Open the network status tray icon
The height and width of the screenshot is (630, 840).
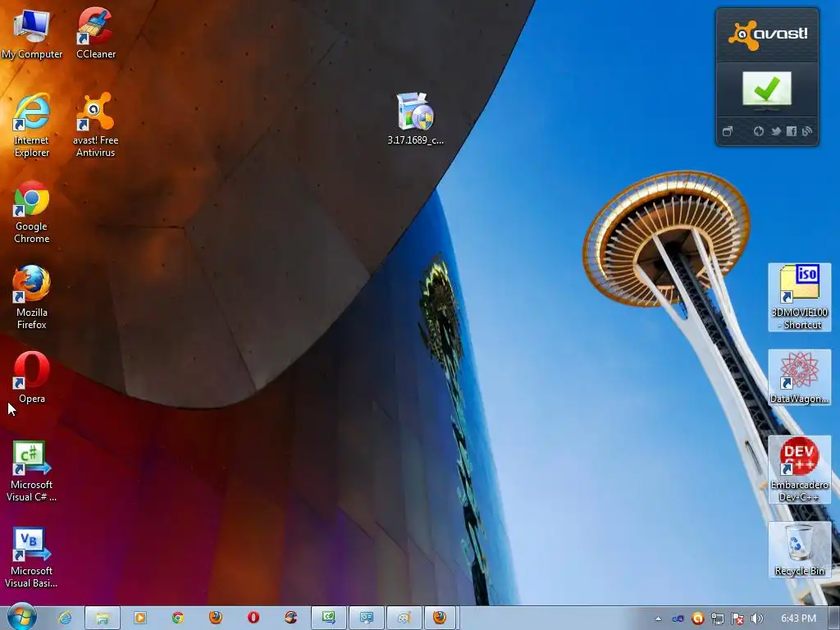tap(717, 619)
